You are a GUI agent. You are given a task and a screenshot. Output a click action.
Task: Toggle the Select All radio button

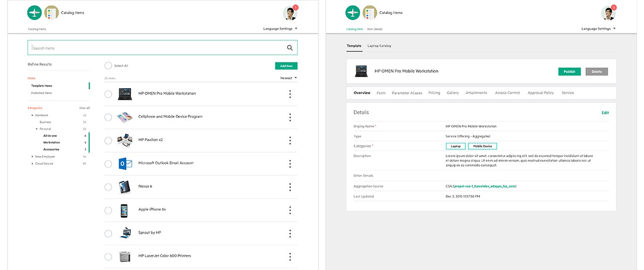108,65
